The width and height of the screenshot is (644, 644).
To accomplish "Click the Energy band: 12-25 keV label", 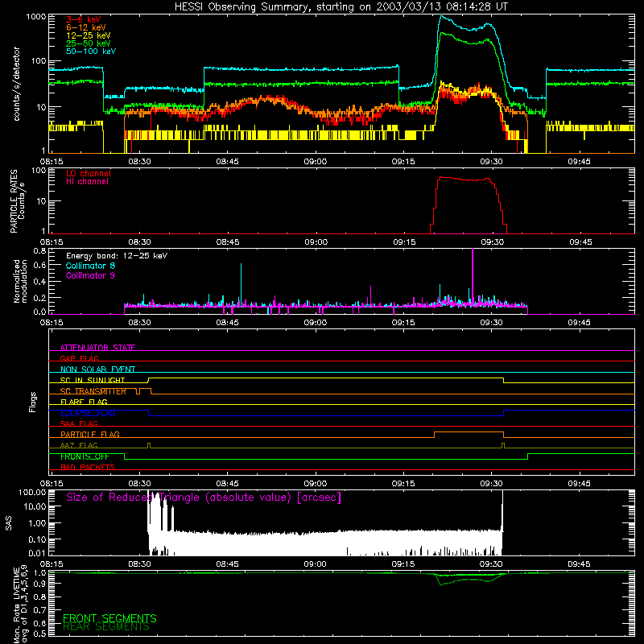I will (117, 256).
